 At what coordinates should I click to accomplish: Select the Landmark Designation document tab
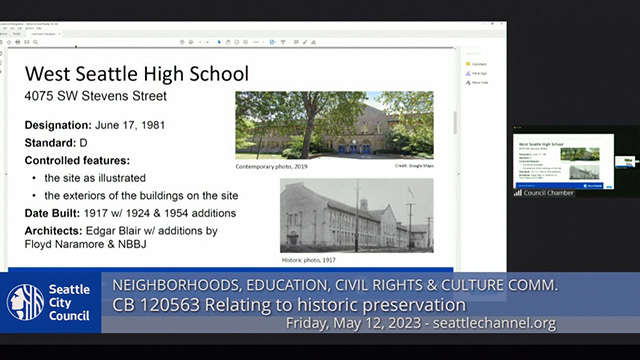[44, 34]
